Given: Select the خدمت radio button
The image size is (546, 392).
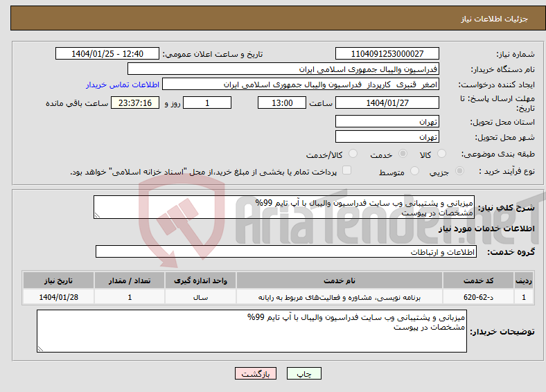Looking at the screenshot, I should coord(403,154).
